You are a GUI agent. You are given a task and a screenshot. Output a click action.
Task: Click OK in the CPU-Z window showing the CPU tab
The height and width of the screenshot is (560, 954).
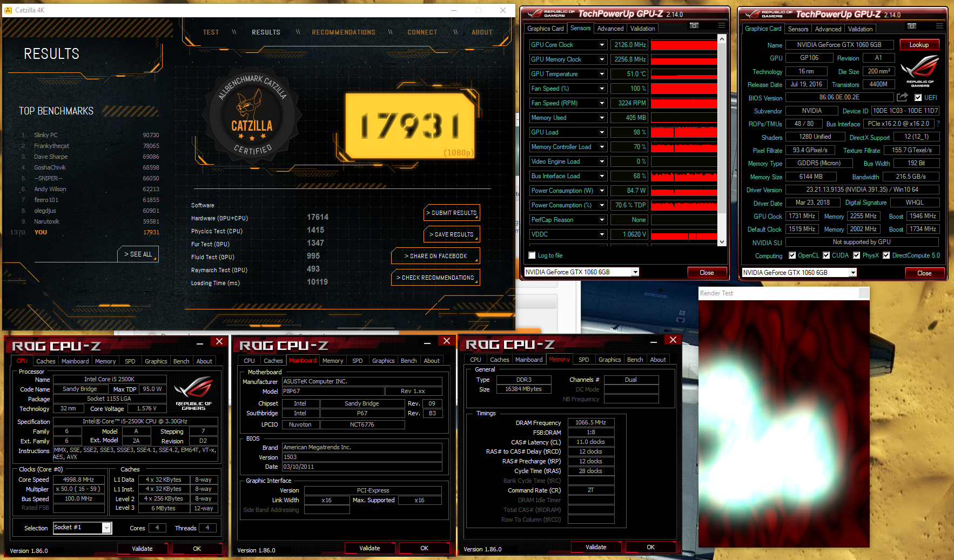[x=197, y=549]
